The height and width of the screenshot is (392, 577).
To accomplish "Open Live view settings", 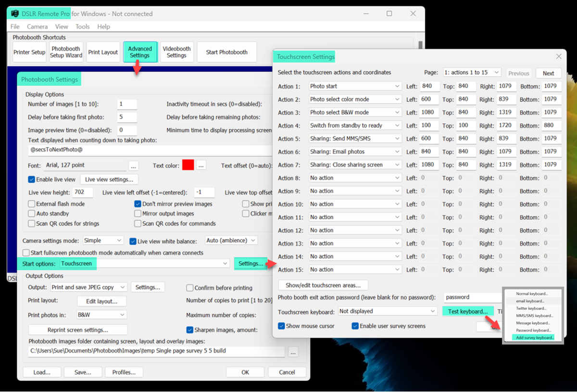I will tap(109, 179).
